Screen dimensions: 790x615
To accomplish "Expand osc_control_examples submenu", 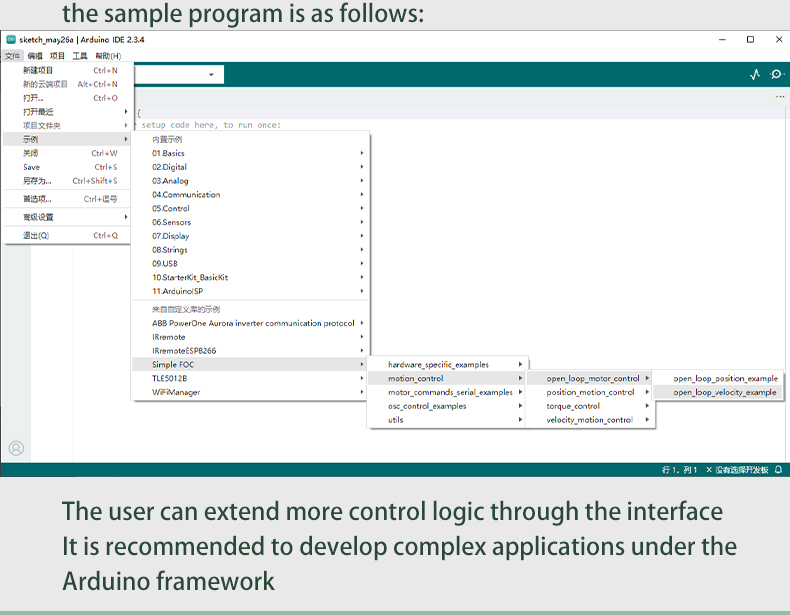I will 447,406.
